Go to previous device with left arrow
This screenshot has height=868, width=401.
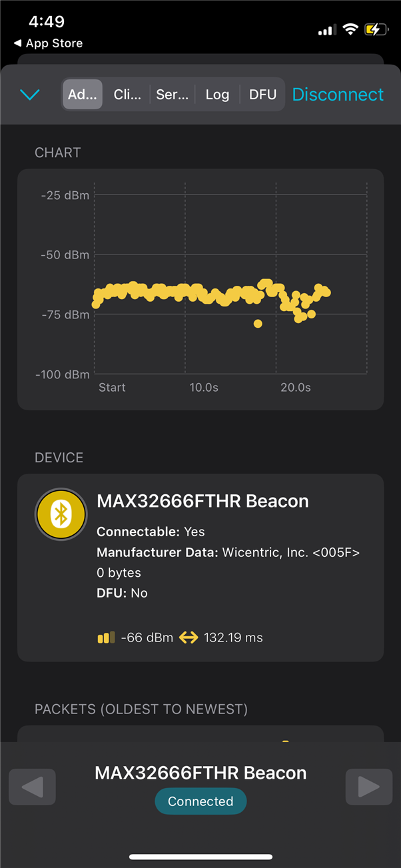click(32, 787)
